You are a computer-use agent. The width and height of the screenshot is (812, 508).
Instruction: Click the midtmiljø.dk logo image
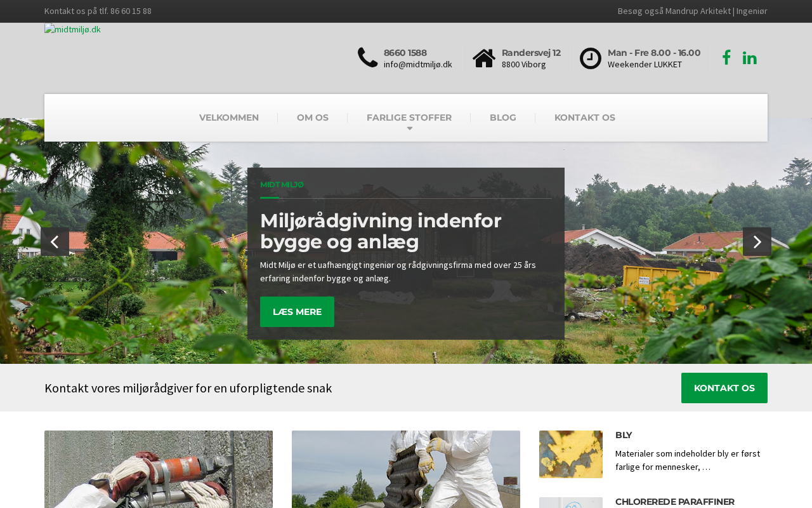tap(72, 29)
